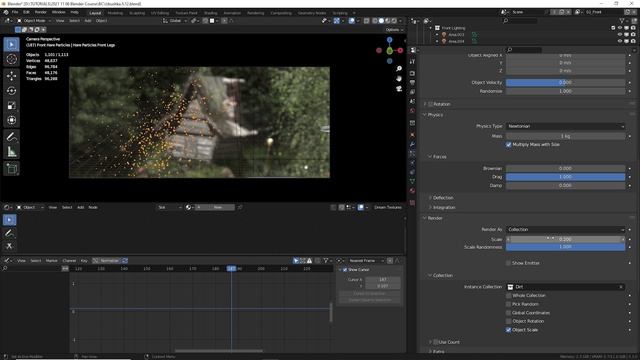Open the Render properties tab icon

tap(412, 73)
